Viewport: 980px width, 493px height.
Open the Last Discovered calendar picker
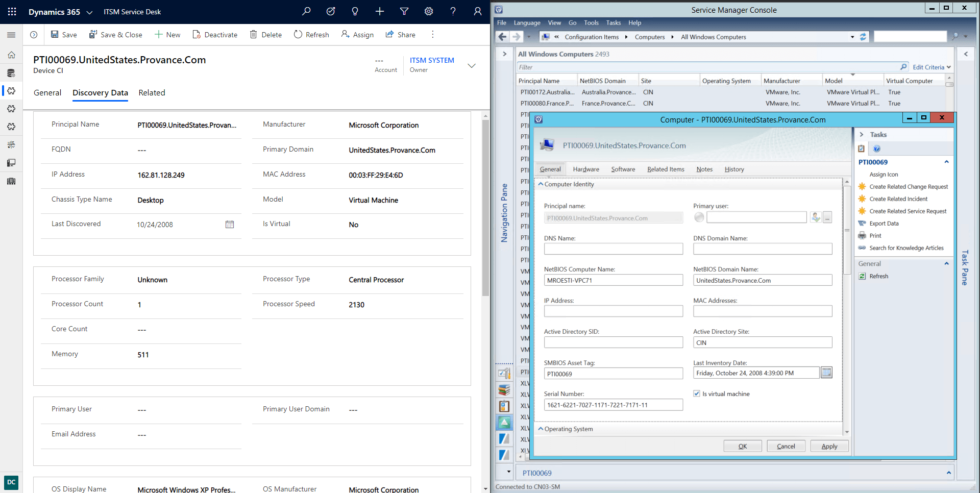(x=230, y=225)
